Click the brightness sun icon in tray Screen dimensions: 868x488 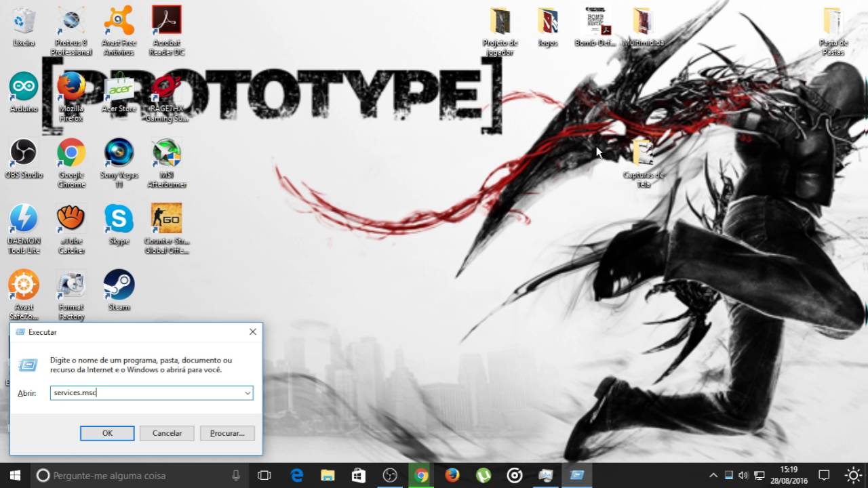[x=853, y=475]
